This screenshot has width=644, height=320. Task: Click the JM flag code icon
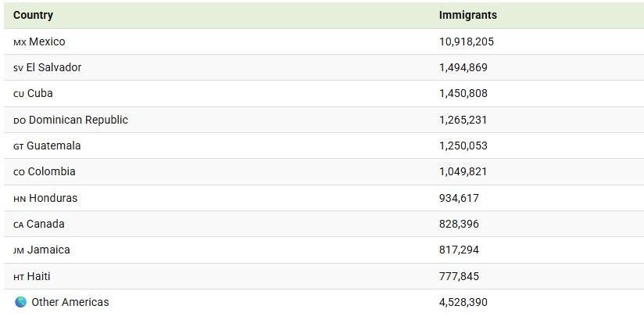(19, 250)
